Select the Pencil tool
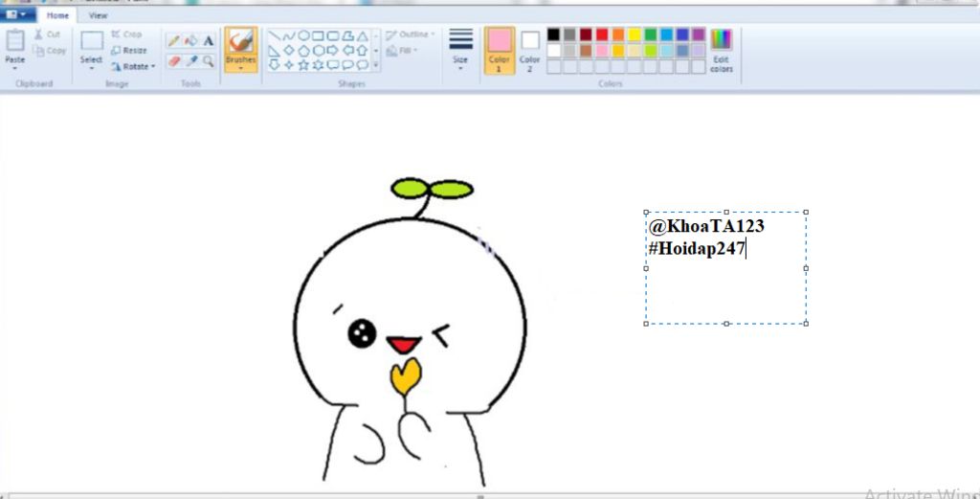 coord(173,41)
